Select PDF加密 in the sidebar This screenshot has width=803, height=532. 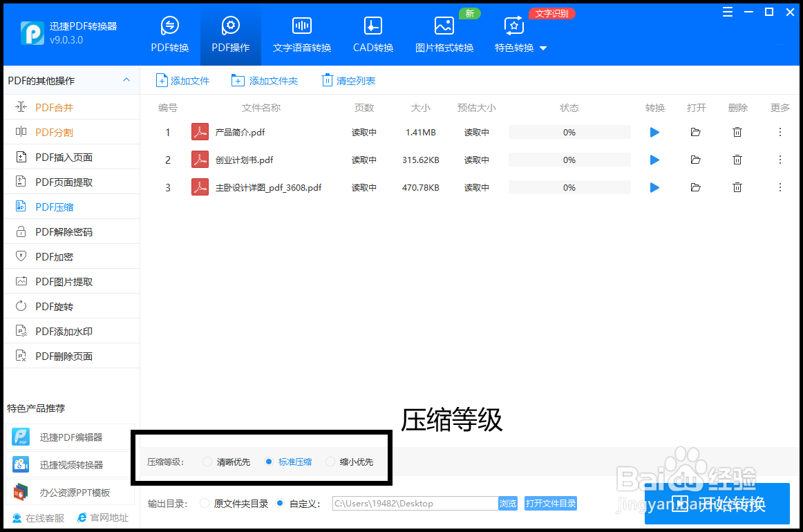(x=72, y=256)
